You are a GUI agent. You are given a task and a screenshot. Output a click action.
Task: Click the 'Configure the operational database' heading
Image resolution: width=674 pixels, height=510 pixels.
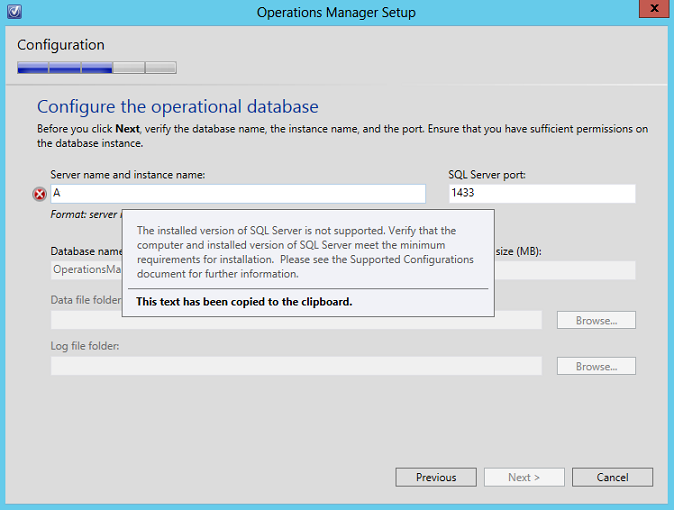coord(178,107)
